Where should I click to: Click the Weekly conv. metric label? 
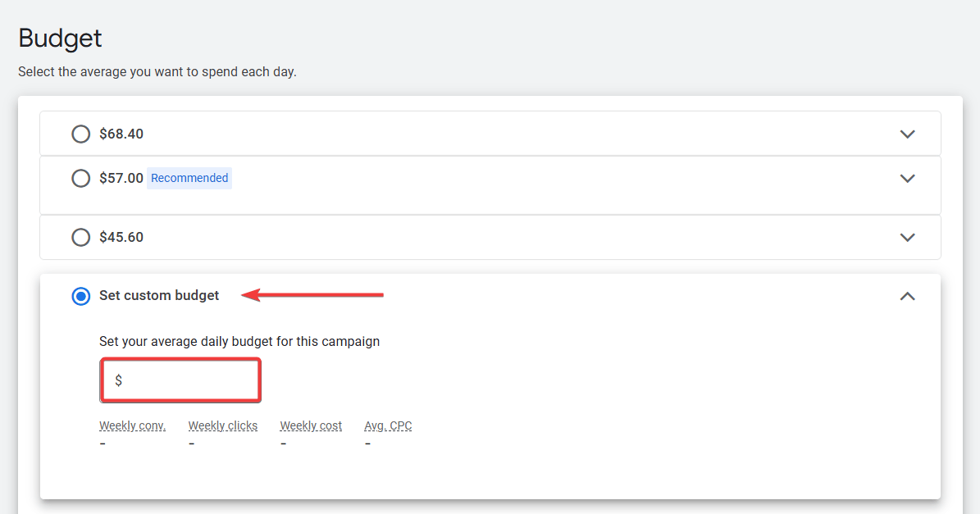point(132,425)
